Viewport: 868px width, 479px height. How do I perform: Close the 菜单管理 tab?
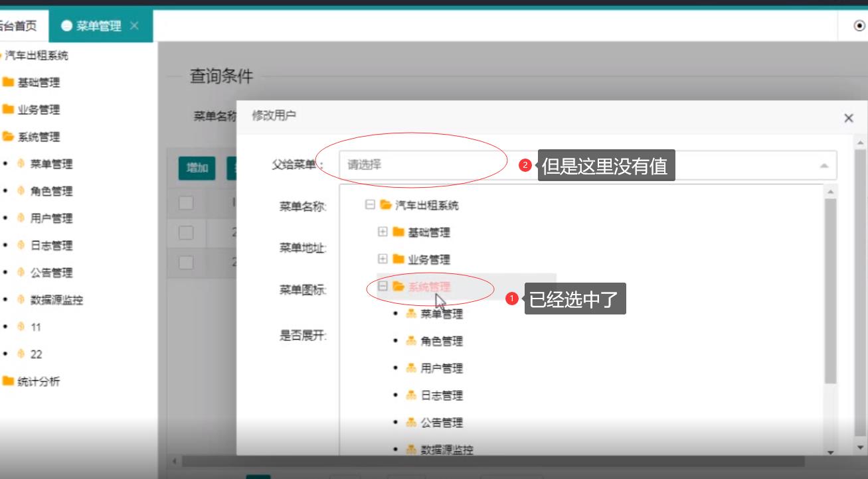tap(134, 26)
